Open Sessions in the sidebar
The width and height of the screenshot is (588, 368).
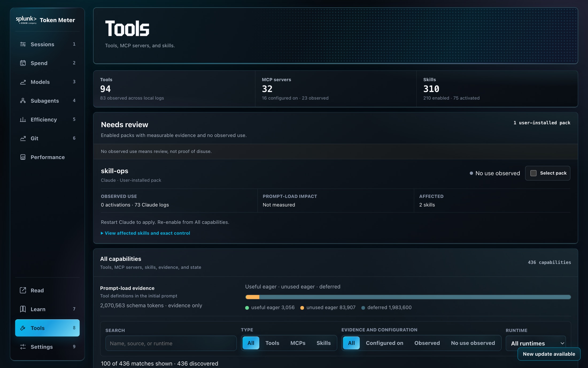pyautogui.click(x=47, y=44)
